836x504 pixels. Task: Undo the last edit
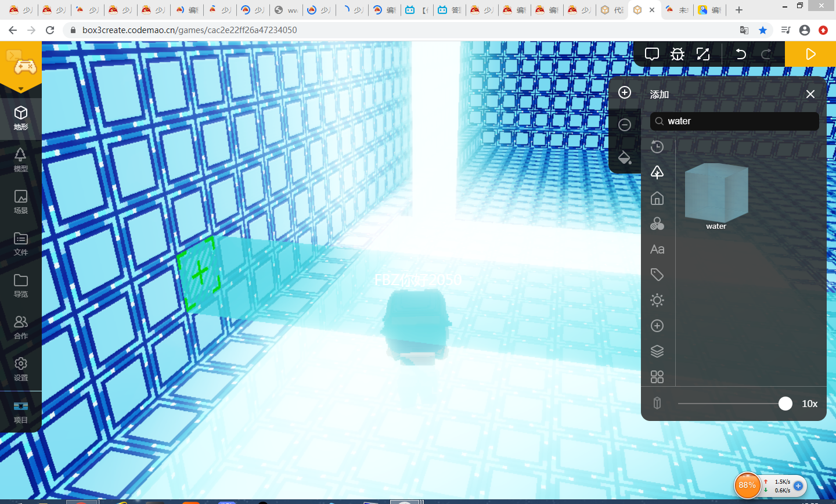[x=741, y=55]
